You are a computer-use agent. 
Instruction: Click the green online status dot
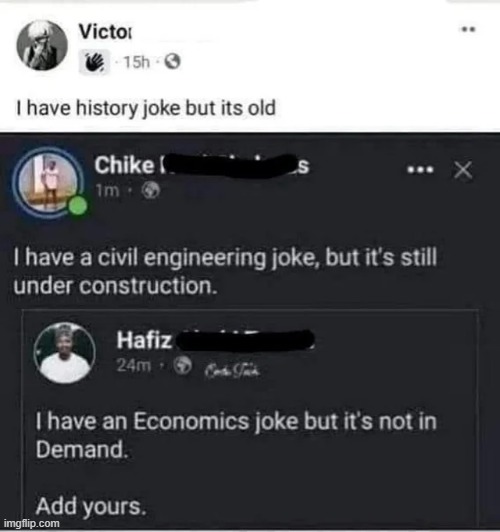[77, 206]
